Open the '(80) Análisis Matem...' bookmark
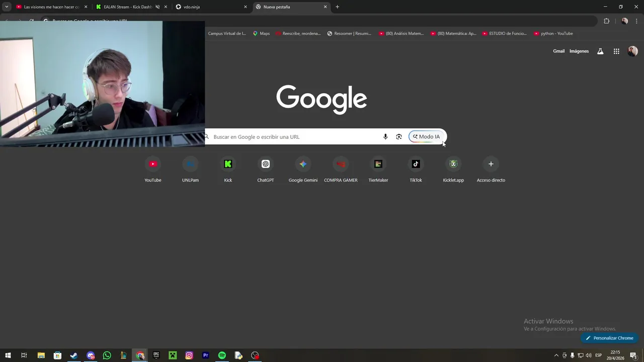The height and width of the screenshot is (362, 644). (401, 34)
